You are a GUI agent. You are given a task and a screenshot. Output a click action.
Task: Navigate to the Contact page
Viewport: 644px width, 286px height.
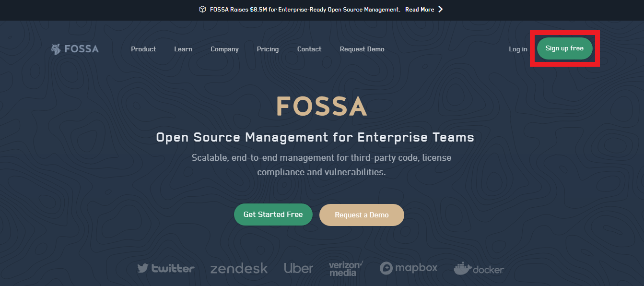coord(309,48)
